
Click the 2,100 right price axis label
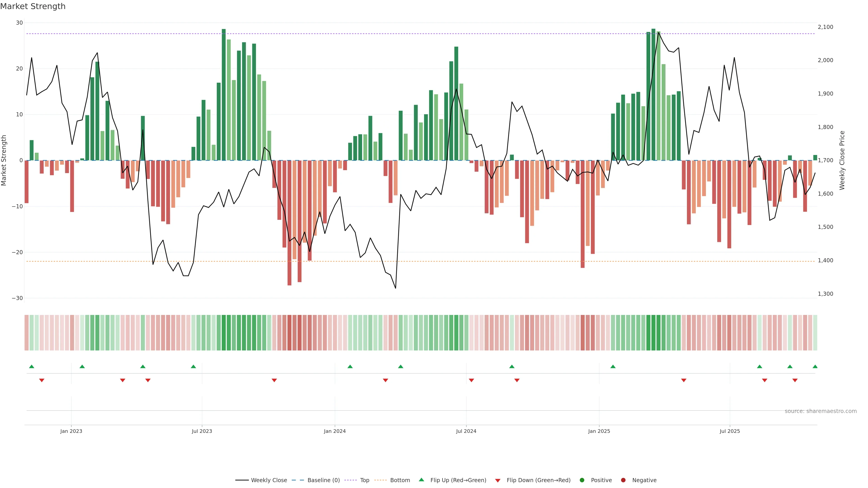825,27
